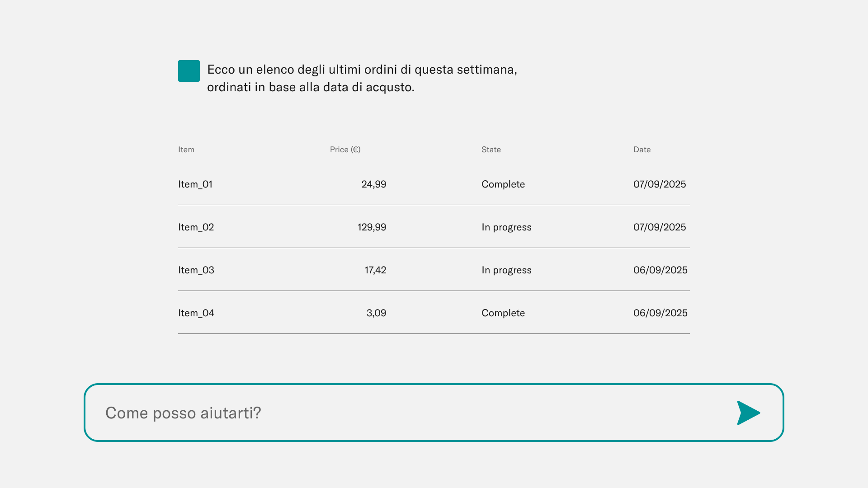Click the 17,42 price cell
The height and width of the screenshot is (488, 868).
375,270
